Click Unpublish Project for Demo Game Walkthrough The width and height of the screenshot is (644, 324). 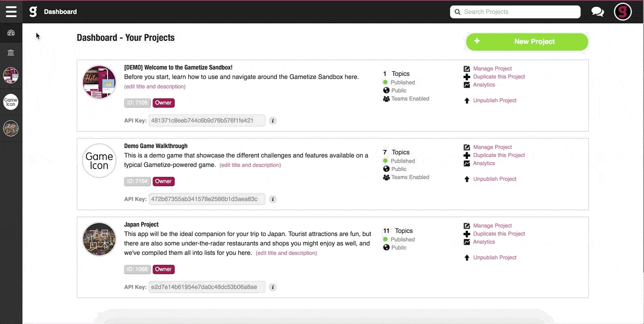pos(495,179)
